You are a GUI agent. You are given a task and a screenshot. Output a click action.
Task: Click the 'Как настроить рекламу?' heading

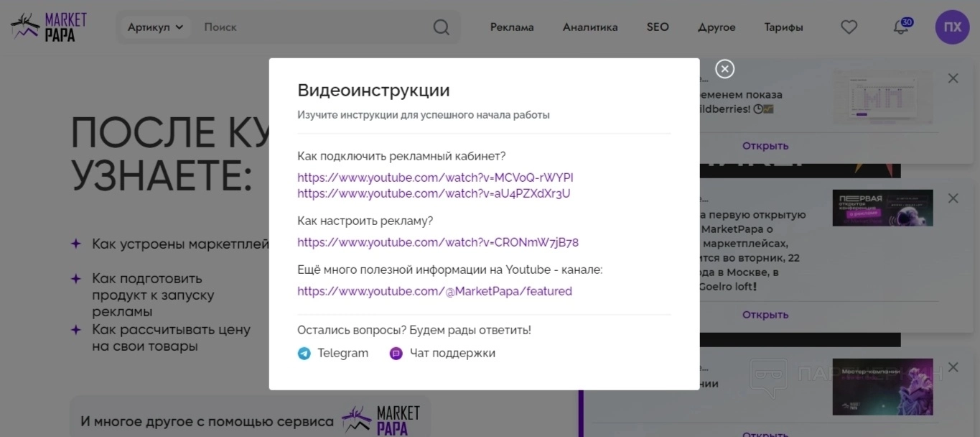[x=365, y=221]
